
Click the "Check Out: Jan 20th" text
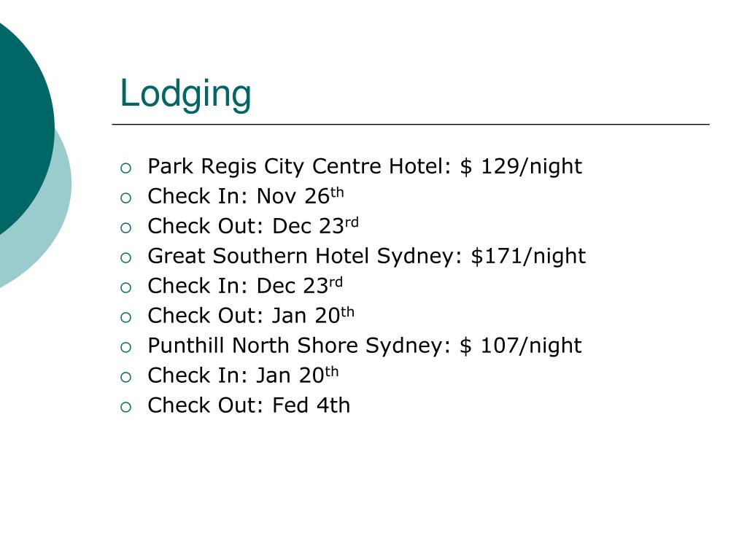(x=250, y=316)
